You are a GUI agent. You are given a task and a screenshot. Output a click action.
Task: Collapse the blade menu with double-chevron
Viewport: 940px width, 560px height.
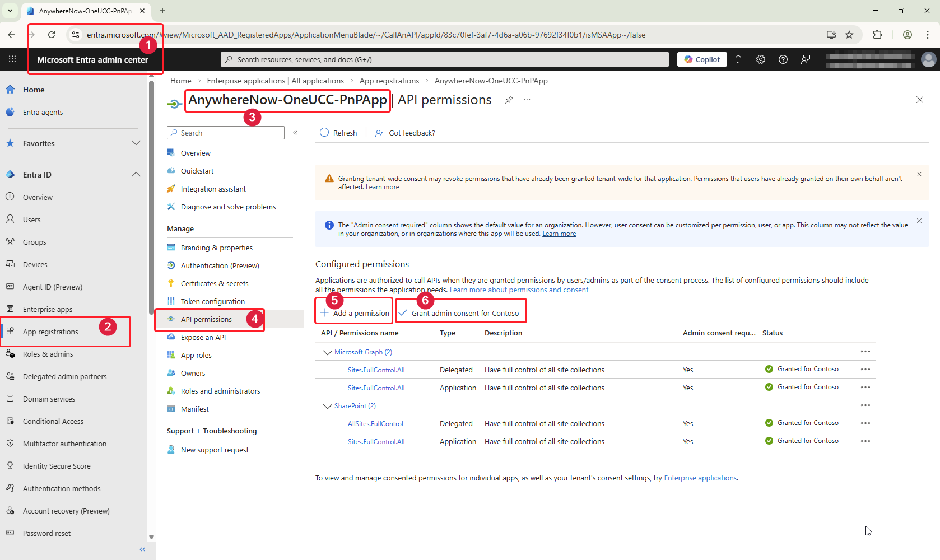pyautogui.click(x=295, y=133)
